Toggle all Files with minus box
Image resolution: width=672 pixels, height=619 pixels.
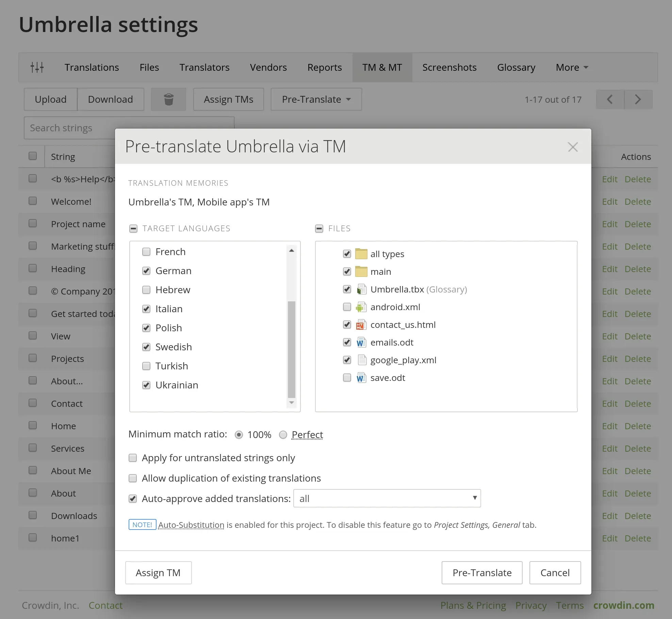pyautogui.click(x=319, y=229)
